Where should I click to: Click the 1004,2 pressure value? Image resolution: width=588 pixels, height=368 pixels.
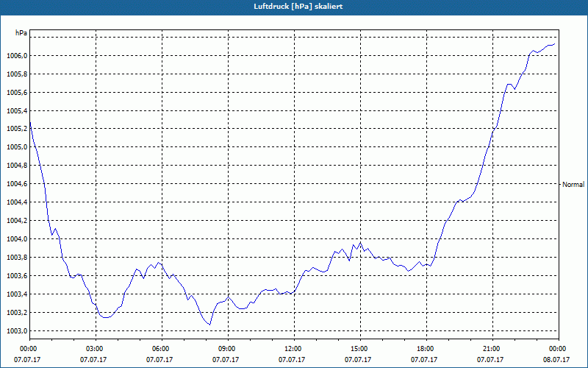pos(17,221)
